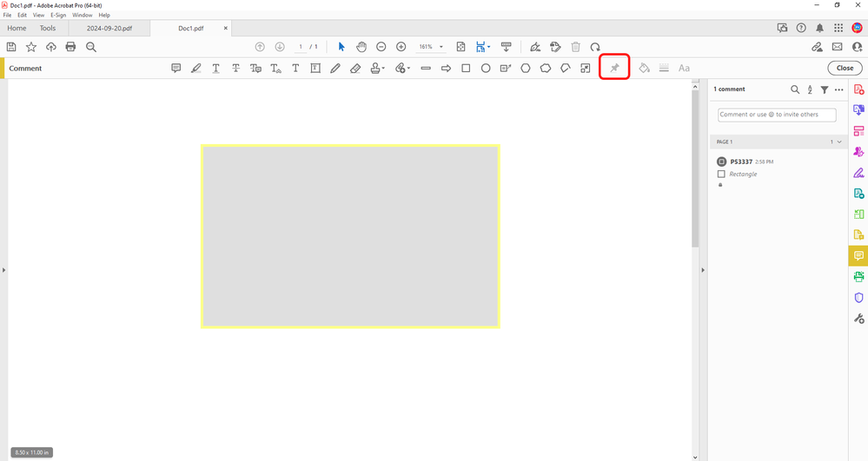Select the Underline text tool
Image resolution: width=868 pixels, height=461 pixels.
pyautogui.click(x=215, y=68)
